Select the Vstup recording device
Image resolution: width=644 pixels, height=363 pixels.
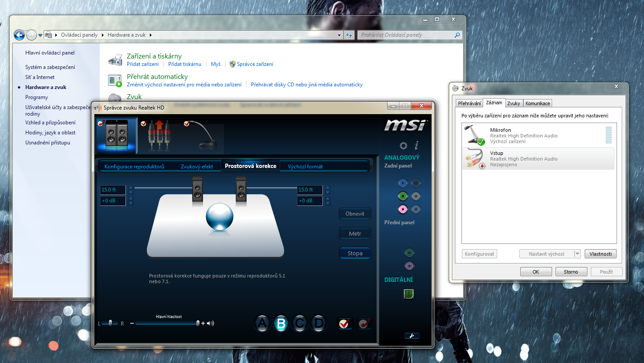tap(538, 159)
